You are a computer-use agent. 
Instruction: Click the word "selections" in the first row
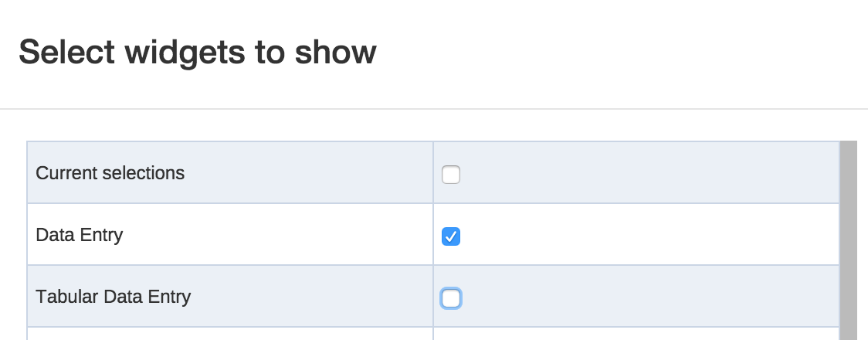click(x=143, y=173)
